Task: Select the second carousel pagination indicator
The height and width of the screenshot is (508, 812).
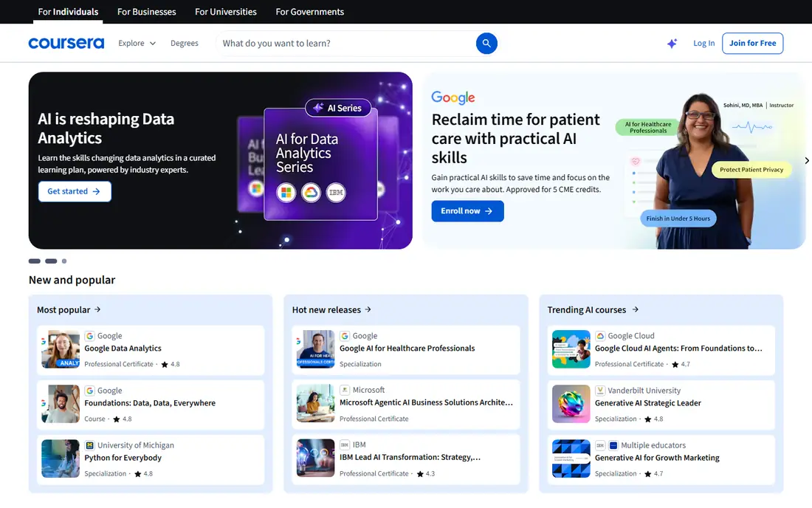Action: [x=51, y=261]
